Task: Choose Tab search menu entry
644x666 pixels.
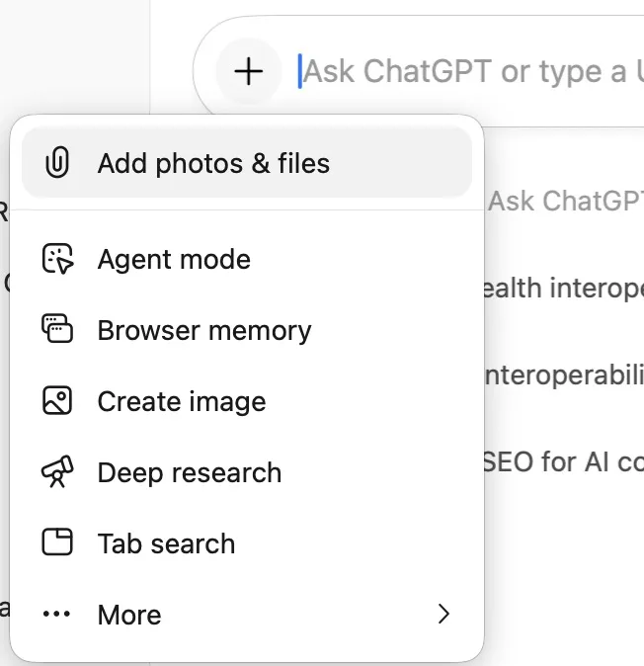Action: (247, 543)
